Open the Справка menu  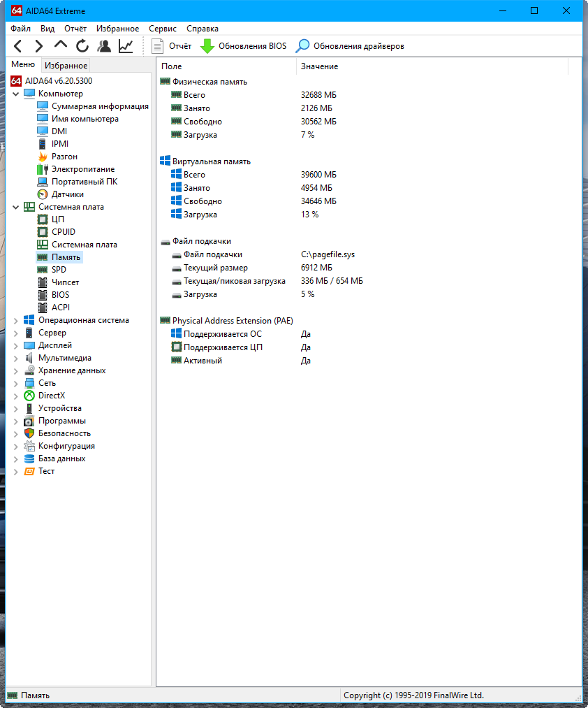[202, 29]
